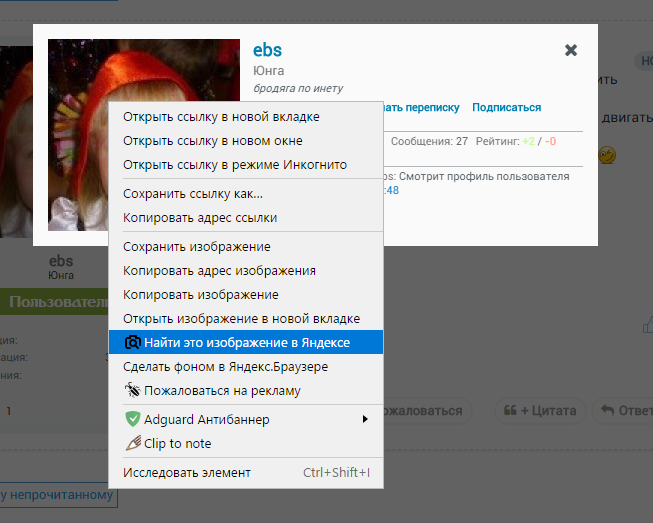The width and height of the screenshot is (653, 523).
Task: Select 'Открыть ссылку в режиме Инкогнито'
Action: click(246, 165)
